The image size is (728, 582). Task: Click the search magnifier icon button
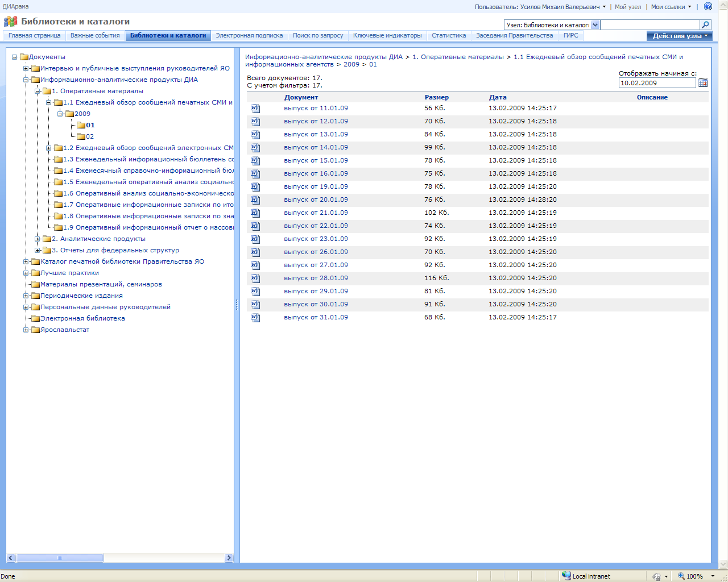tap(705, 24)
